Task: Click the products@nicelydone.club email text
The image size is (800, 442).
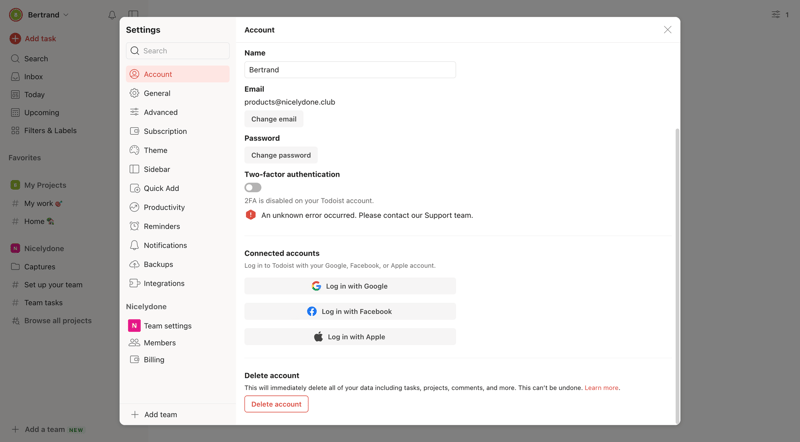Action: click(x=290, y=102)
